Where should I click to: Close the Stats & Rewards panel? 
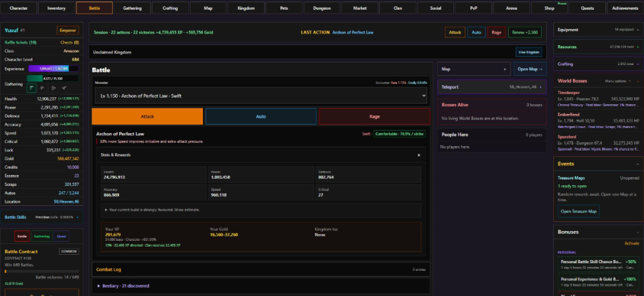pyautogui.click(x=419, y=155)
